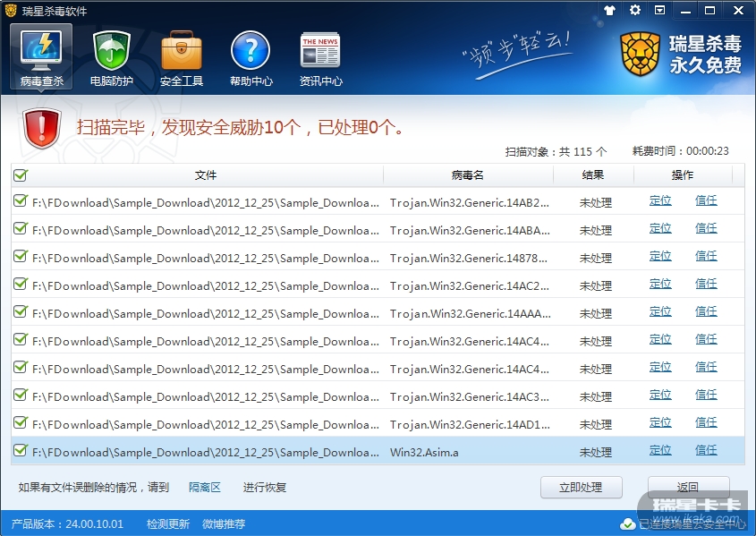This screenshot has width=756, height=536.
Task: Uncheck the row with Trojan.Win32.Generic.14878
Action: tap(21, 256)
